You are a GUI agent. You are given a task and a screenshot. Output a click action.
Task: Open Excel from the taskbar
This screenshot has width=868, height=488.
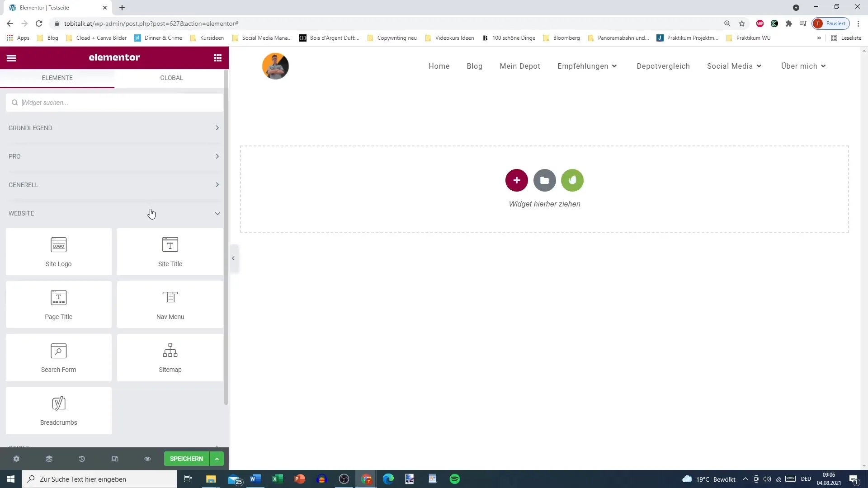click(x=278, y=479)
